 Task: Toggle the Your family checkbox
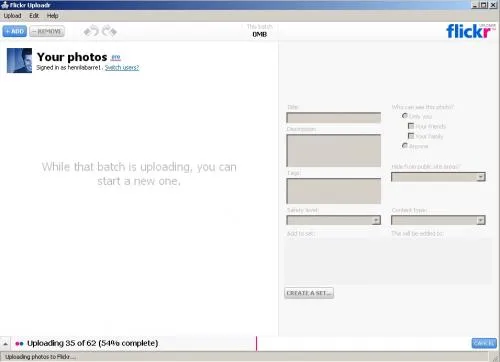point(411,136)
